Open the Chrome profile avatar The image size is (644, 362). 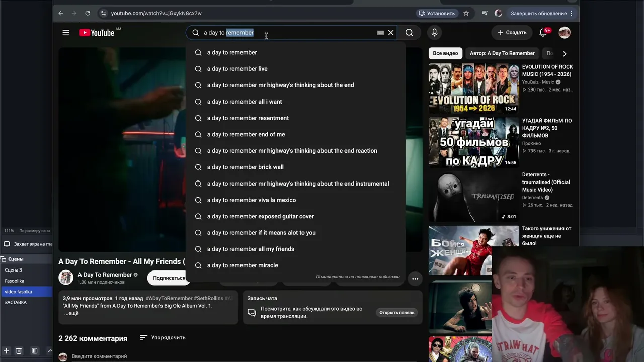coord(499,13)
